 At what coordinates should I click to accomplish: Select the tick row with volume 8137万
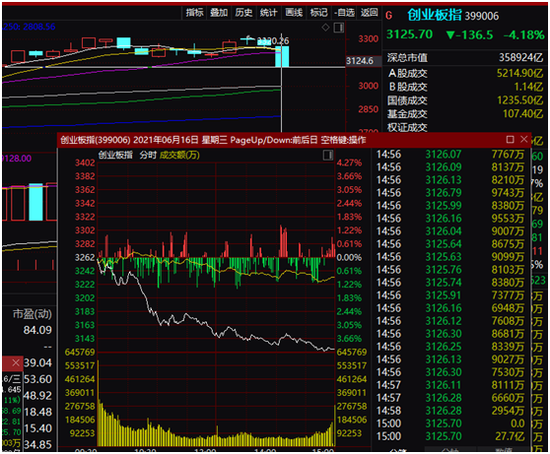450,167
